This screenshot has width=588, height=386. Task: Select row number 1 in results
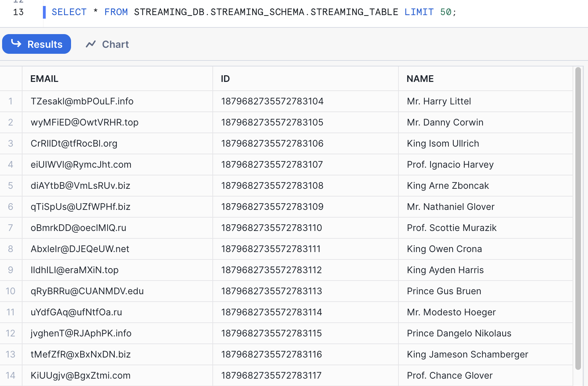tap(11, 101)
